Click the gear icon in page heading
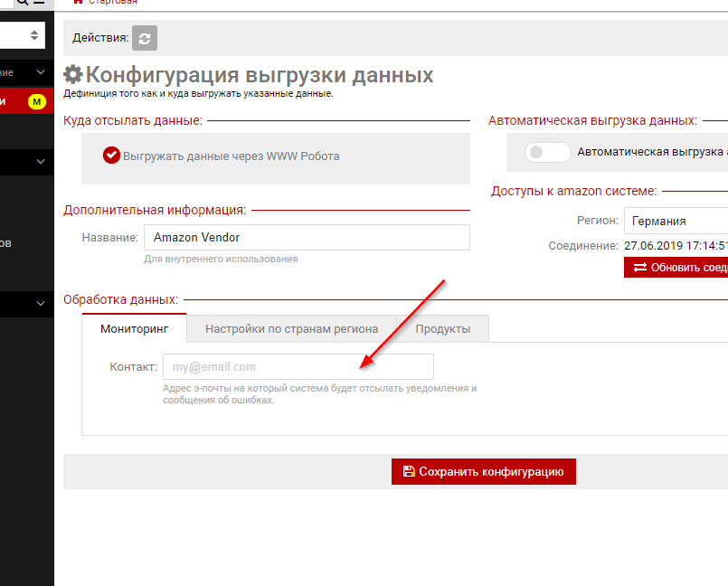Viewport: 728px width, 586px height. (73, 75)
